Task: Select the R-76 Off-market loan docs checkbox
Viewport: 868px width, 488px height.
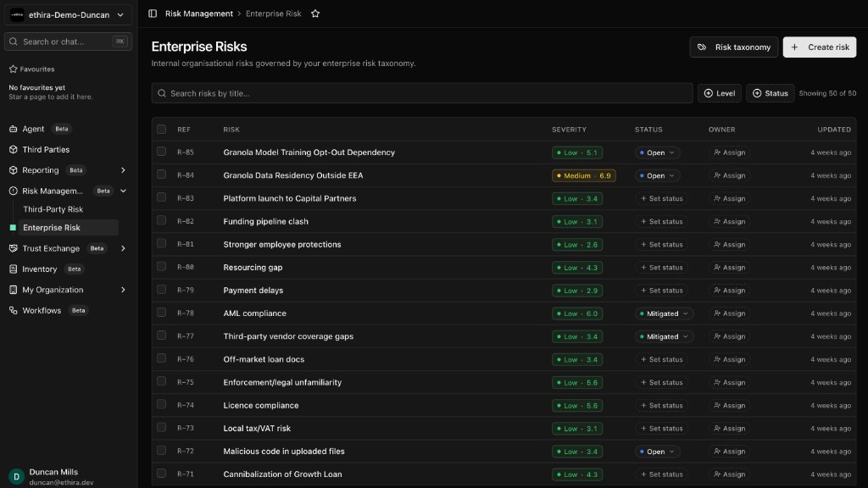Action: [x=161, y=358]
